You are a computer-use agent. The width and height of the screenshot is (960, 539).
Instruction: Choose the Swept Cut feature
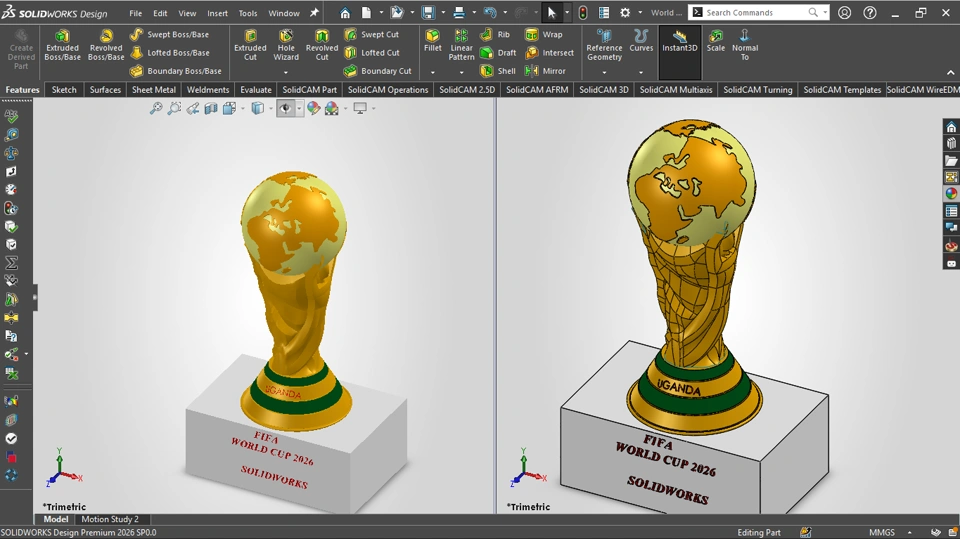pos(371,35)
